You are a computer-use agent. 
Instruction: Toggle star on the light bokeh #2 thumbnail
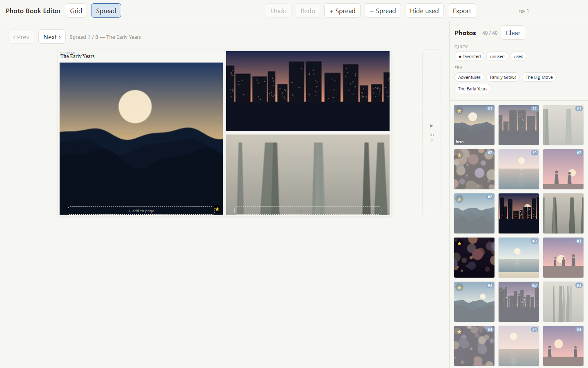(x=459, y=155)
